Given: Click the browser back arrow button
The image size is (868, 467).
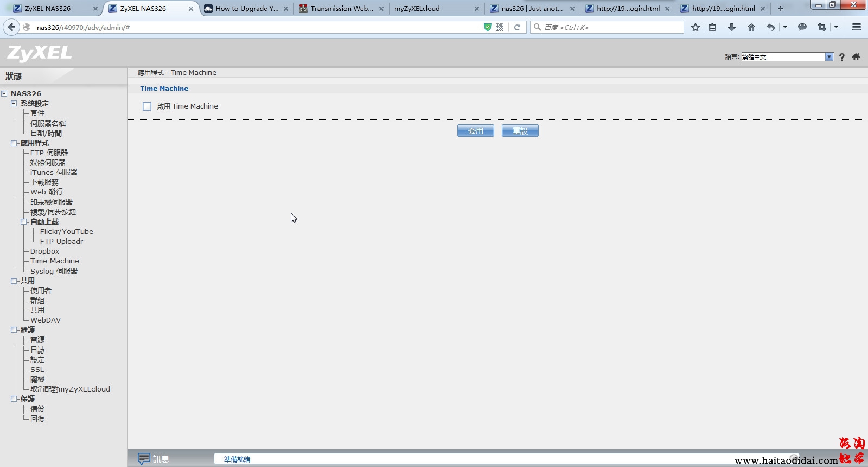Looking at the screenshot, I should [11, 27].
